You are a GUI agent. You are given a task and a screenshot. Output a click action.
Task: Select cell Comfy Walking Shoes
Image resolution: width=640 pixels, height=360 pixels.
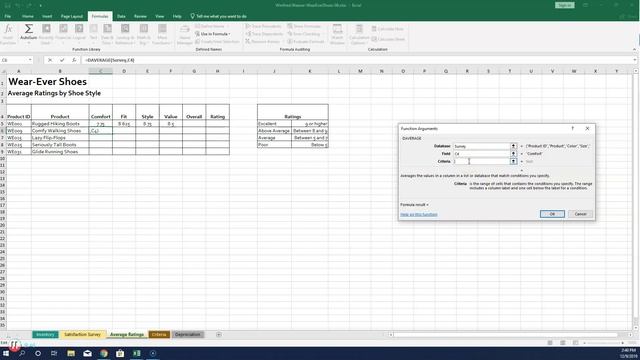point(60,131)
